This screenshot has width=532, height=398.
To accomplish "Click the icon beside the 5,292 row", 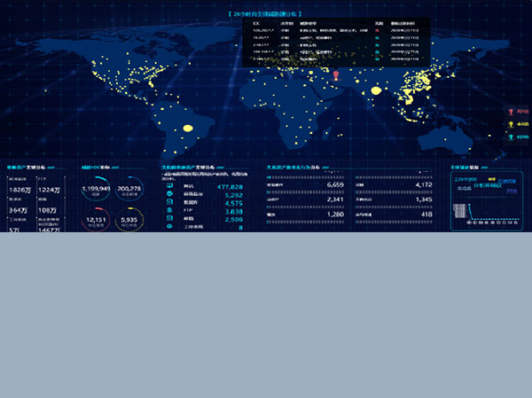I will coord(169,195).
